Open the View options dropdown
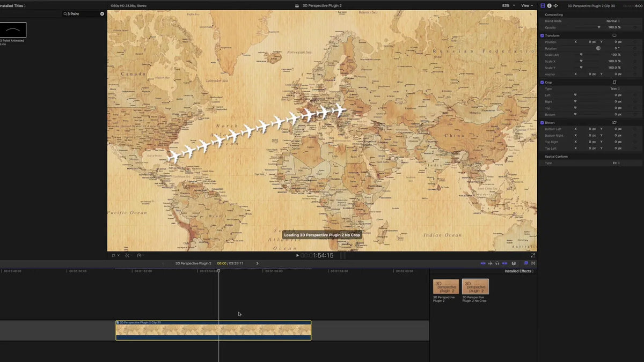Screen dimensions: 644x362 coord(528,5)
